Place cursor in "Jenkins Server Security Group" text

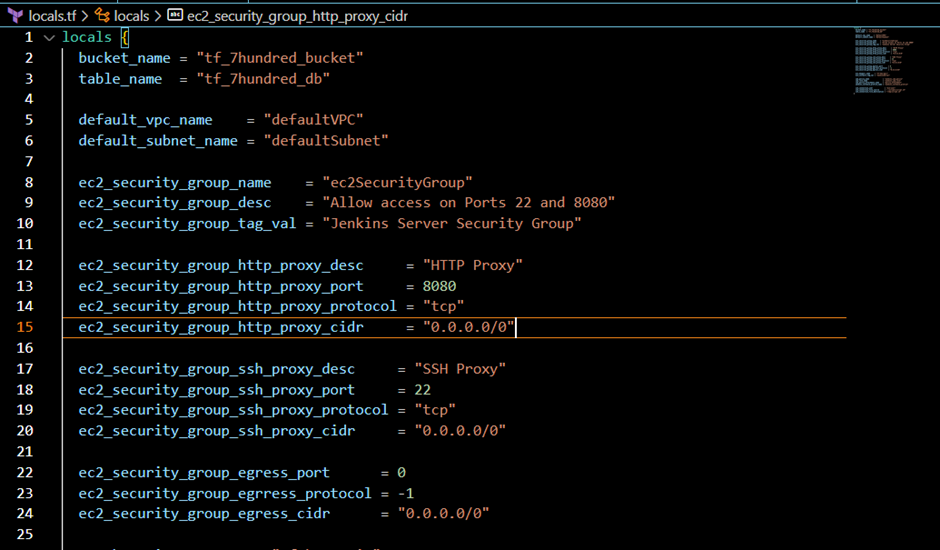pyautogui.click(x=452, y=223)
